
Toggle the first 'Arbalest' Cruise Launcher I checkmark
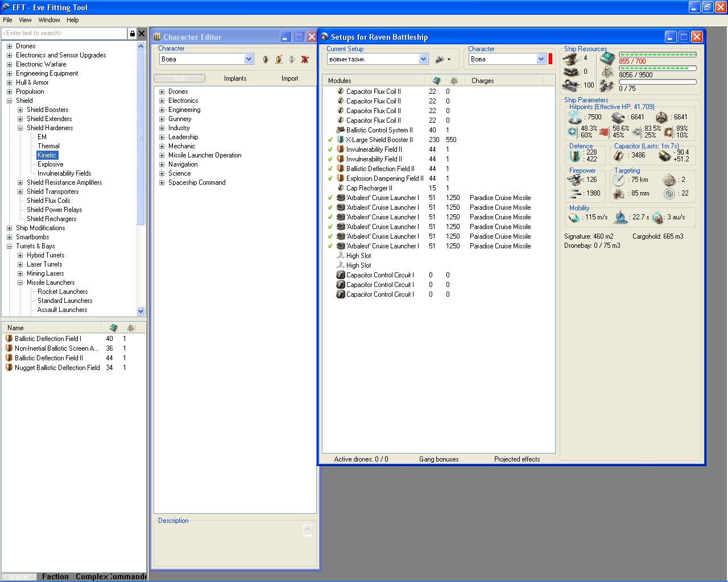point(330,198)
